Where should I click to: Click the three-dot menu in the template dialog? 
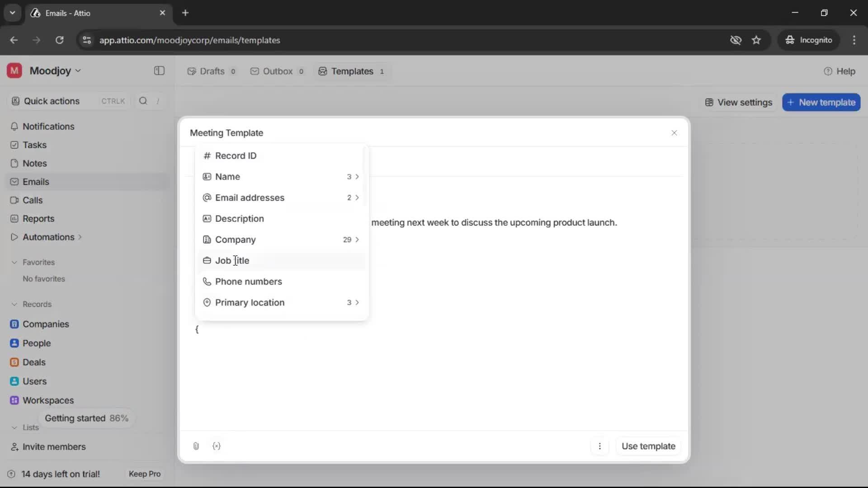600,446
